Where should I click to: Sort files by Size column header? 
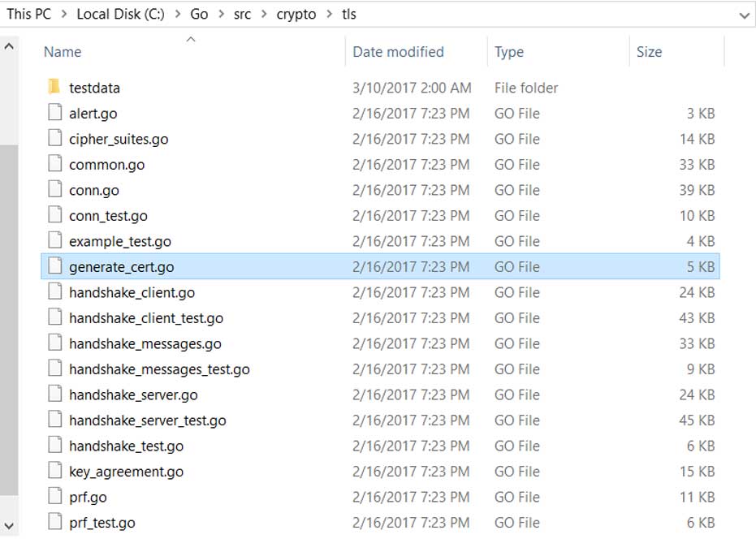[649, 52]
